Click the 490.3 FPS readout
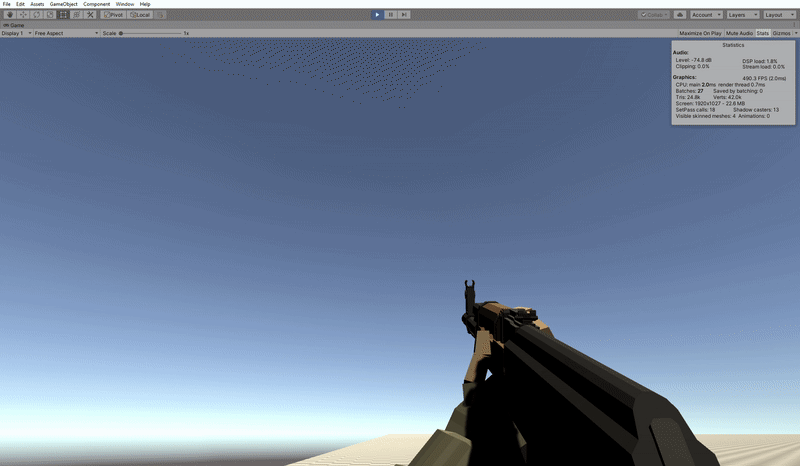800x466 pixels. click(x=764, y=79)
